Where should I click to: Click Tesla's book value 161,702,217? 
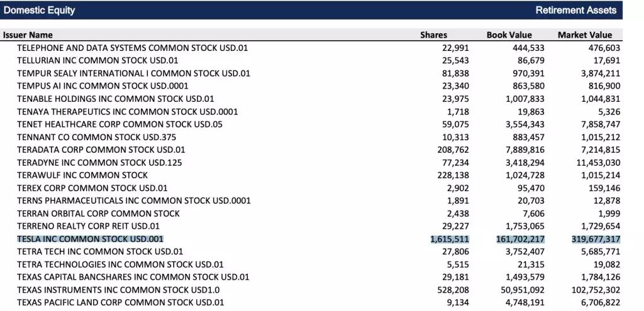[516, 239]
